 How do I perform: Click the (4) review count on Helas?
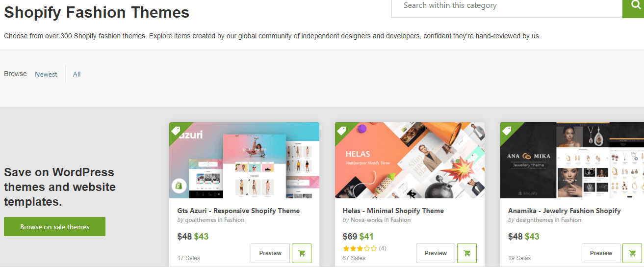(x=382, y=248)
